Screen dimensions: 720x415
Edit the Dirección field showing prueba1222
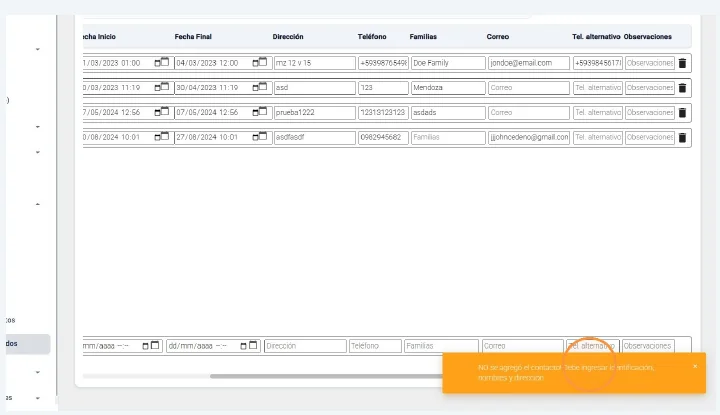point(315,112)
